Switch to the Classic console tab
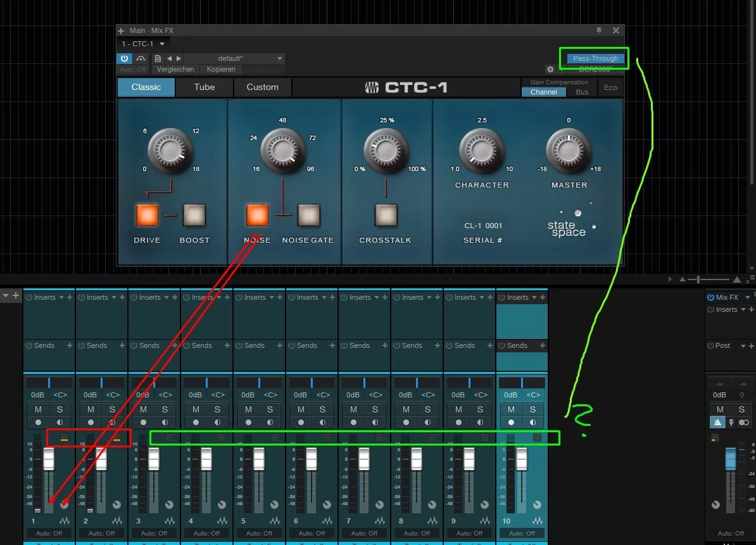This screenshot has width=756, height=545. click(x=146, y=87)
